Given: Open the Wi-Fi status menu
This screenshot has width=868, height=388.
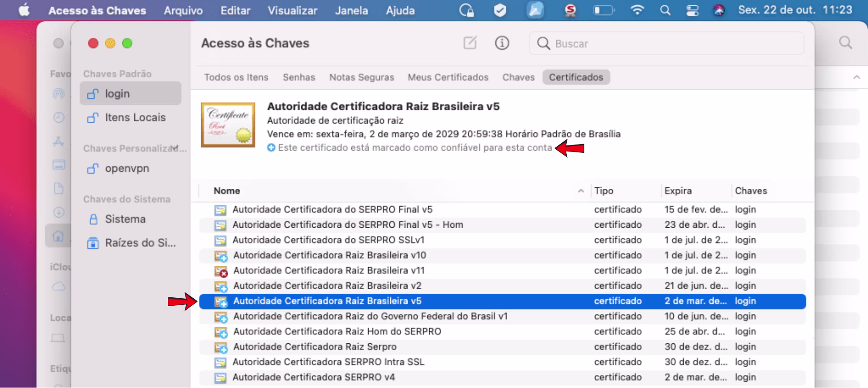Looking at the screenshot, I should pos(637,10).
